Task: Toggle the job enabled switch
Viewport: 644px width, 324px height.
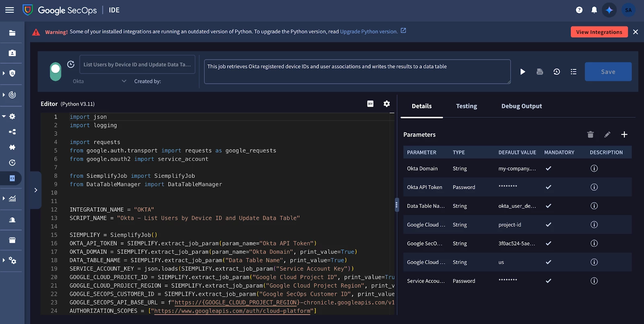Action: point(56,72)
